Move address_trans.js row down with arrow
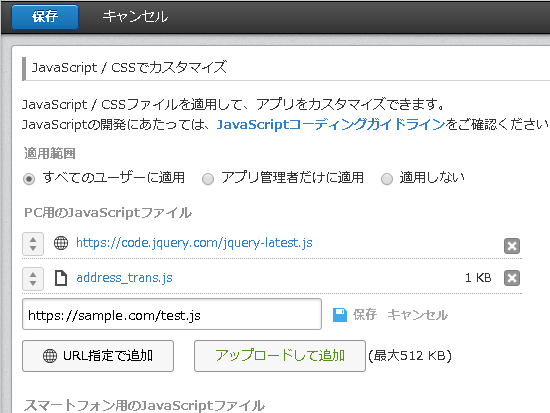 33,283
